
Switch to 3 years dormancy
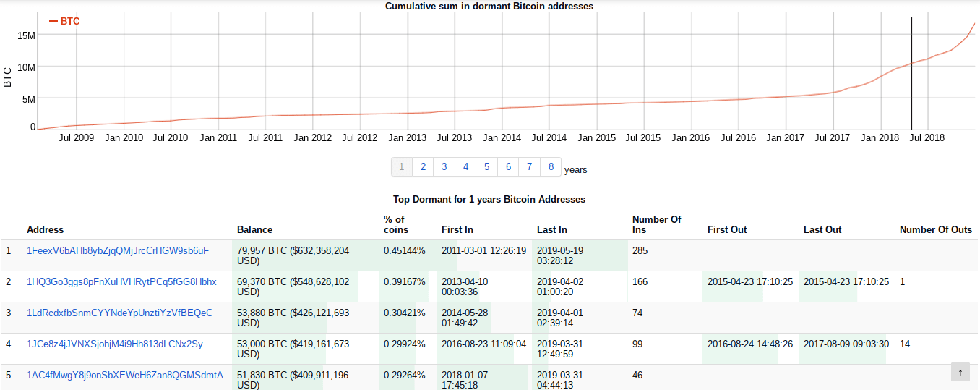tap(444, 167)
